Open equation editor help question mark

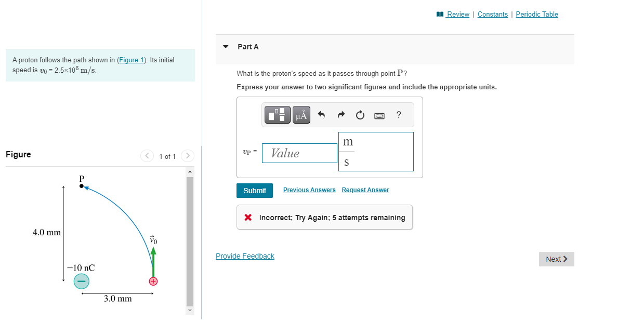(x=398, y=115)
